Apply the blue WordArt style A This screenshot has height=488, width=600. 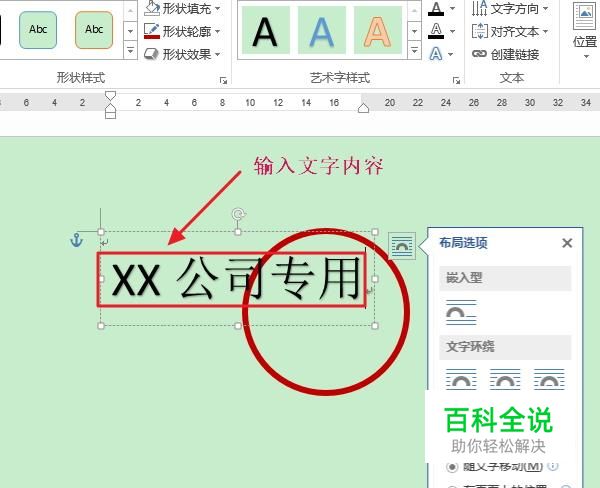(x=321, y=31)
